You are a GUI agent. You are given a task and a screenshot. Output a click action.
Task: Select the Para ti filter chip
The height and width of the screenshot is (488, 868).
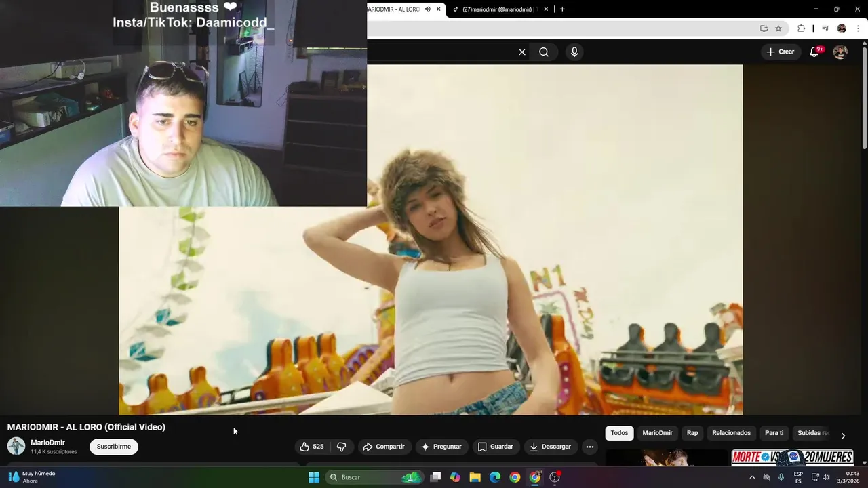774,433
